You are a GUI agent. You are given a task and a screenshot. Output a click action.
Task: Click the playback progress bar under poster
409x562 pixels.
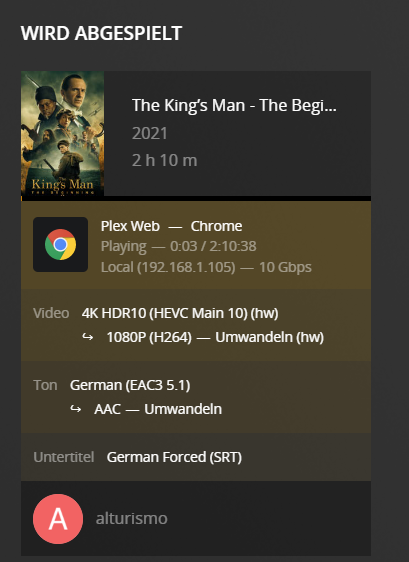(196, 198)
